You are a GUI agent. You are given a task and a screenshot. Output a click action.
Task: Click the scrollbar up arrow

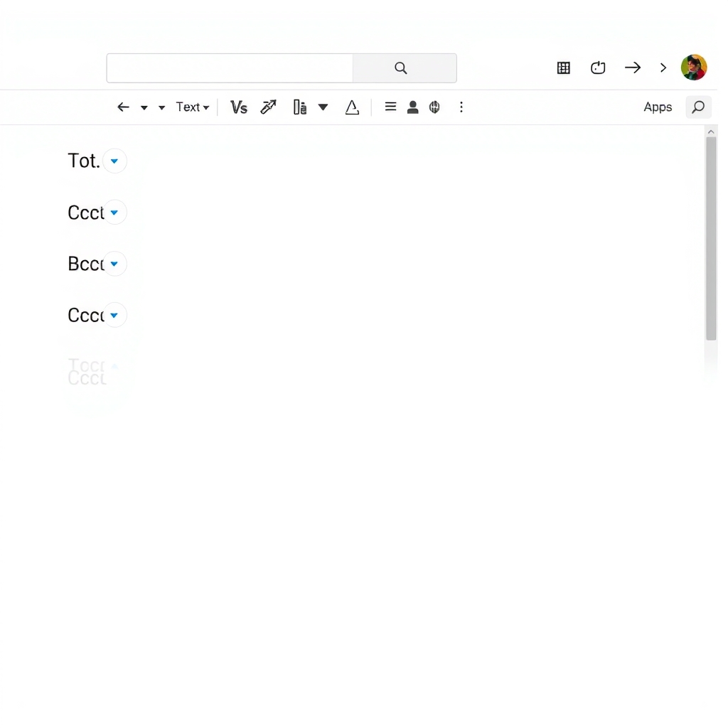click(x=711, y=132)
